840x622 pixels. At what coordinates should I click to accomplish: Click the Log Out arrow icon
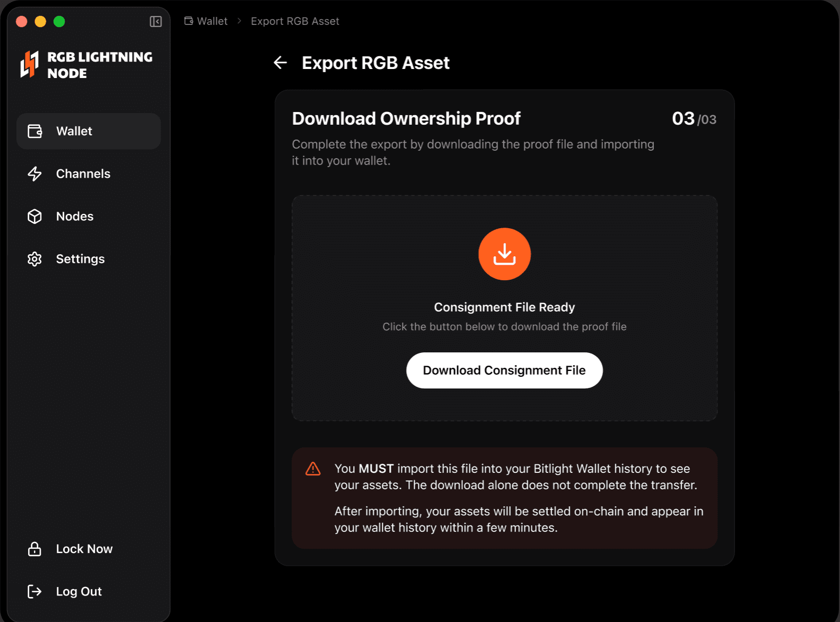tap(34, 591)
